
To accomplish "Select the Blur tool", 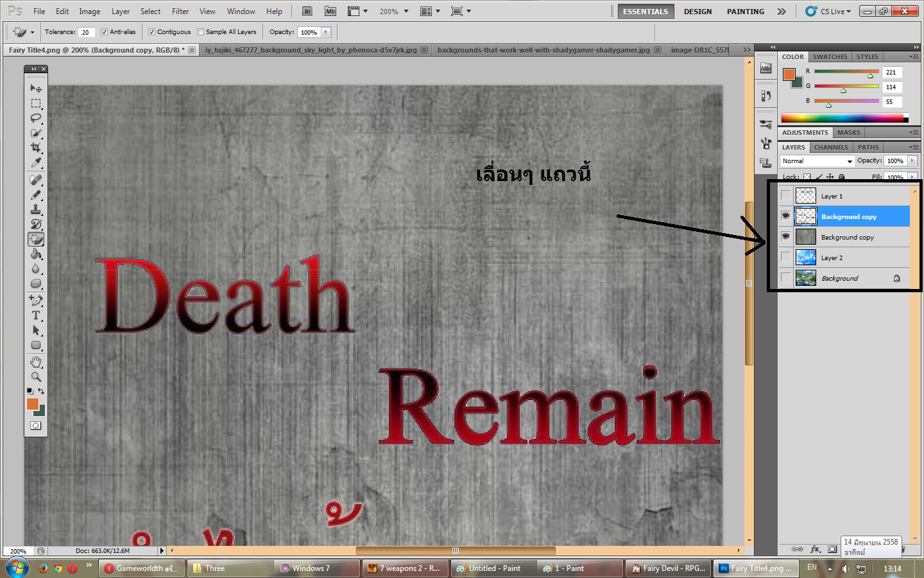I will click(36, 268).
